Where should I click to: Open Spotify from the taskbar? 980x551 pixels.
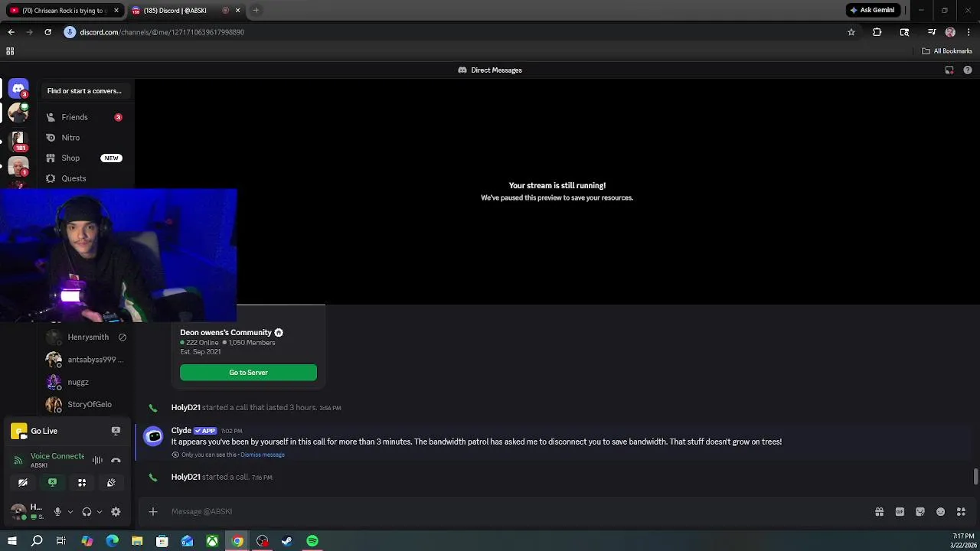312,541
